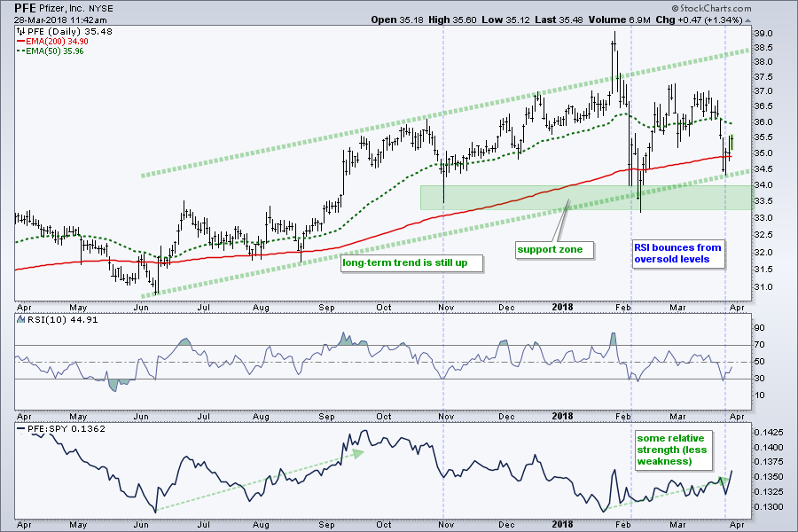This screenshot has width=798, height=532.
Task: Select the green dotted EMA(50) legend swatch
Action: 21,51
